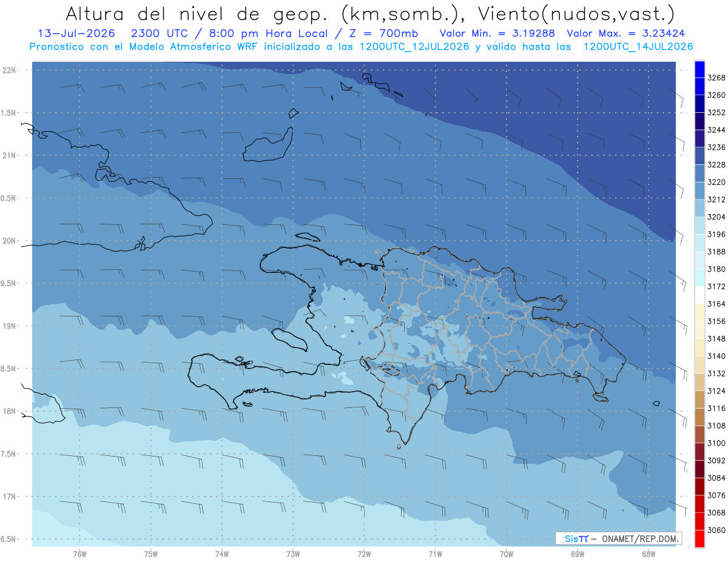Click the 76W longitude label
728x562 pixels.
[x=79, y=554]
